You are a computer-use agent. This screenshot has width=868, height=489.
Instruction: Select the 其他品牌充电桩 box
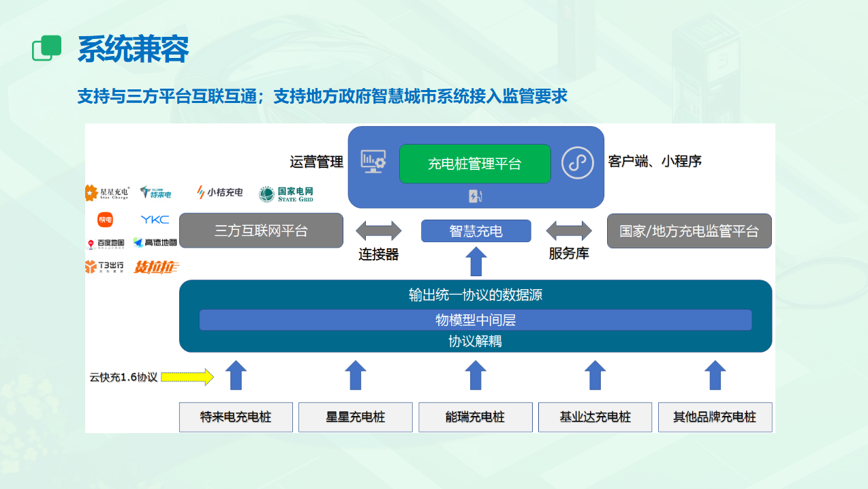click(x=715, y=417)
